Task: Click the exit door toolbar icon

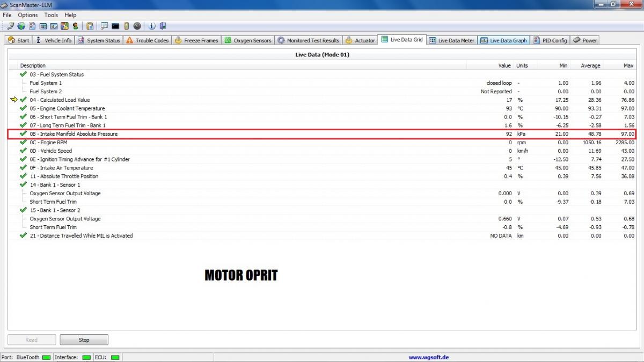Action: (x=163, y=26)
